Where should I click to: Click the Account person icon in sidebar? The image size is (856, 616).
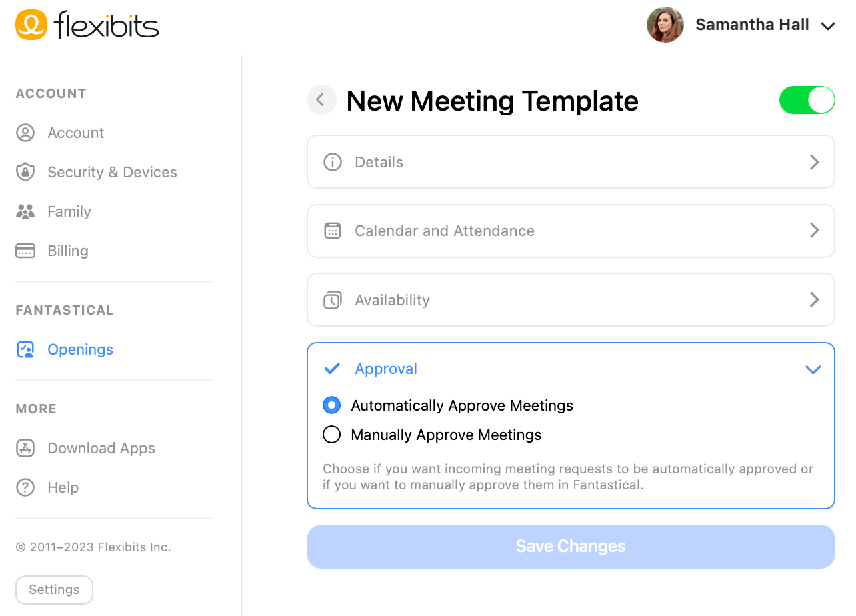[25, 133]
